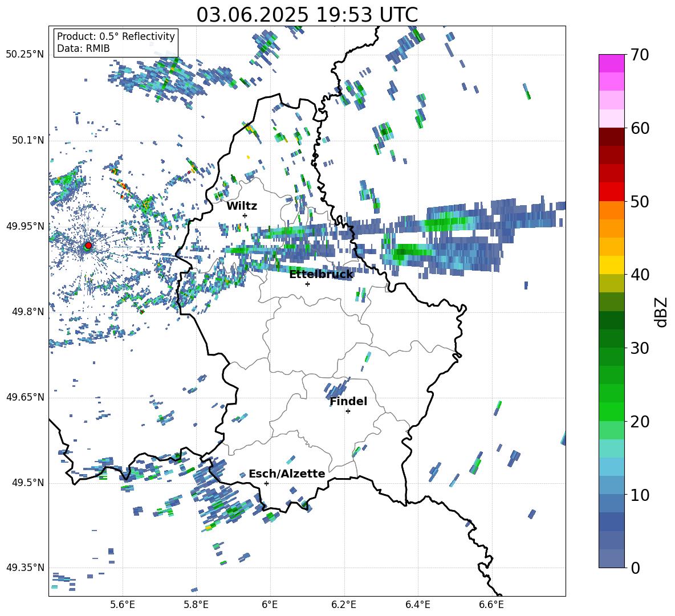Click the Wiltz city label

point(242,206)
